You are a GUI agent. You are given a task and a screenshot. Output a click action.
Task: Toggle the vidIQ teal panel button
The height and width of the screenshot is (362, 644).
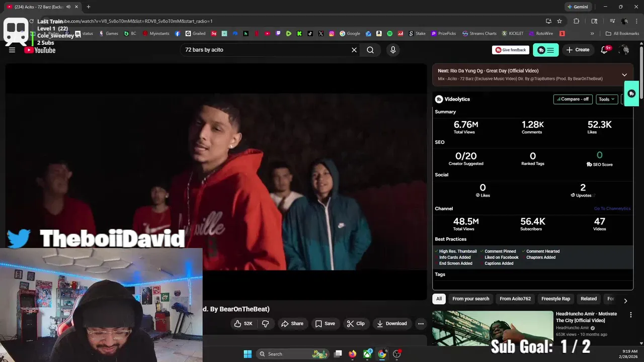pos(546,50)
